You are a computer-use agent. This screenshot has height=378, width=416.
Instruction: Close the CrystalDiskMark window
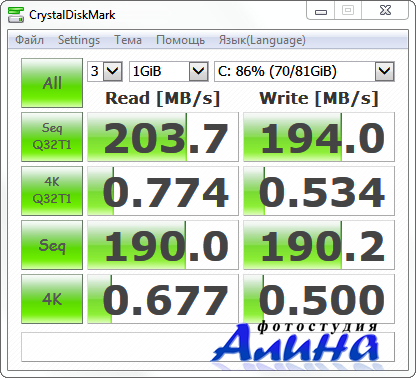[385, 11]
